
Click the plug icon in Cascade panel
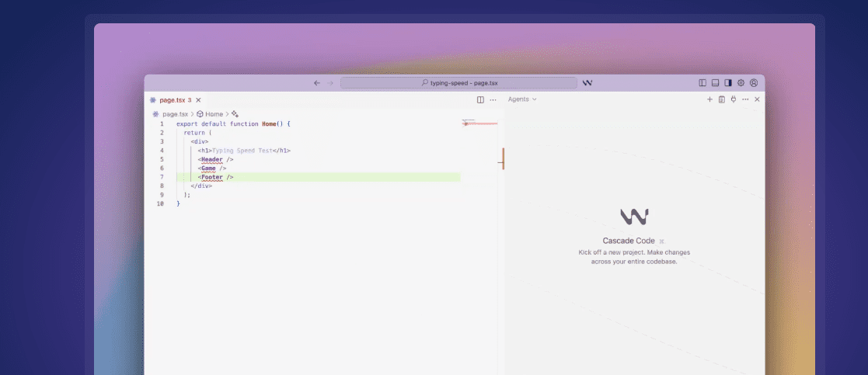734,99
